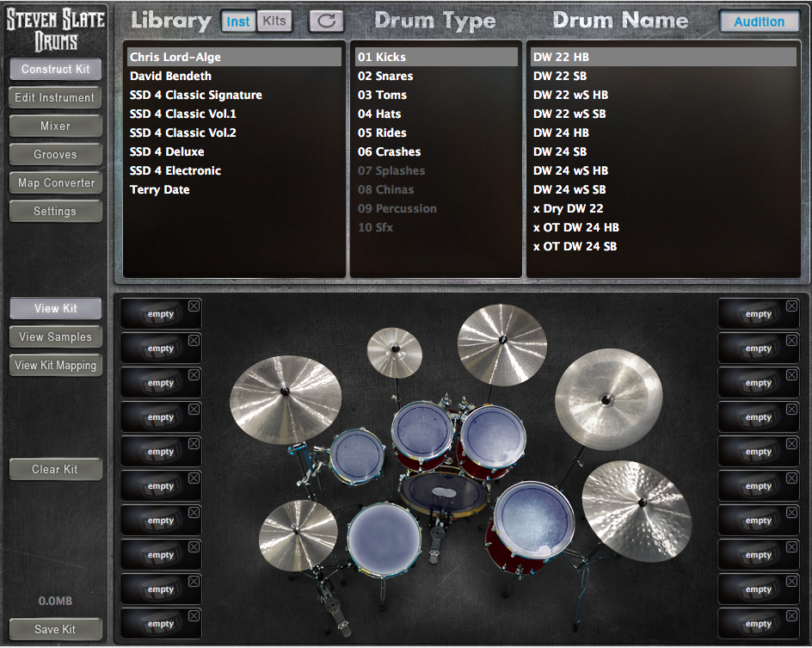Choose the DW 22 wS HB kick
The height and width of the screenshot is (648, 812).
(x=663, y=95)
